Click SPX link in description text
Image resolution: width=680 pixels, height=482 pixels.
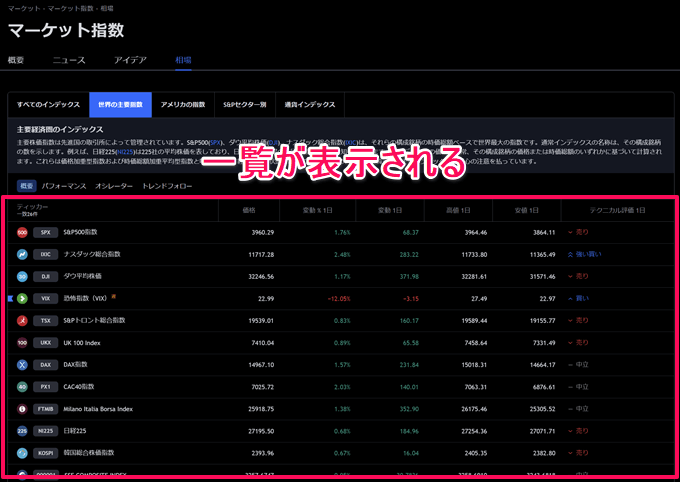[216, 143]
